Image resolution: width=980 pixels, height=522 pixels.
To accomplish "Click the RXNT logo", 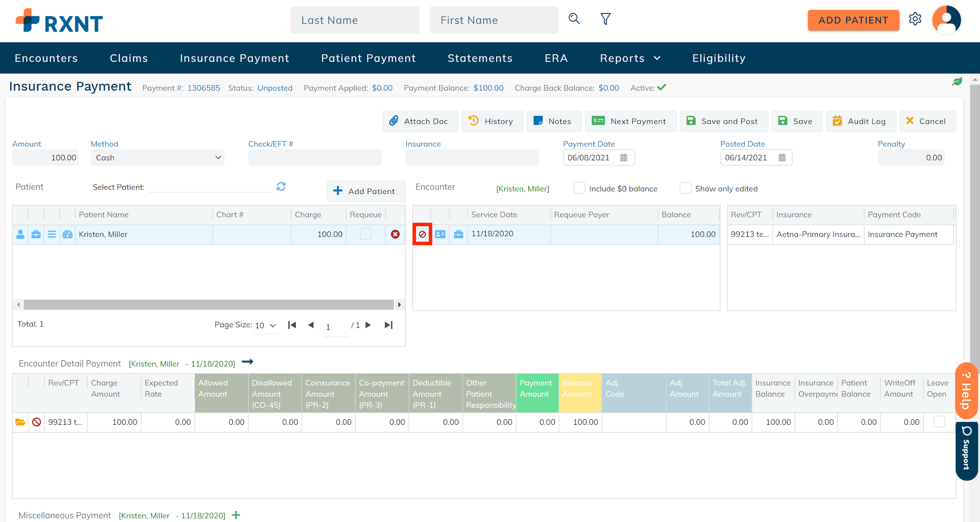I will coord(59,21).
